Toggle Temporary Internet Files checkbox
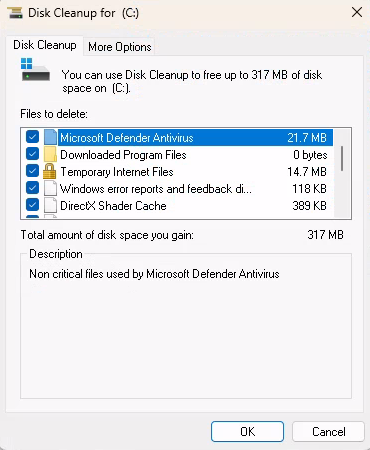The image size is (370, 450). click(32, 171)
